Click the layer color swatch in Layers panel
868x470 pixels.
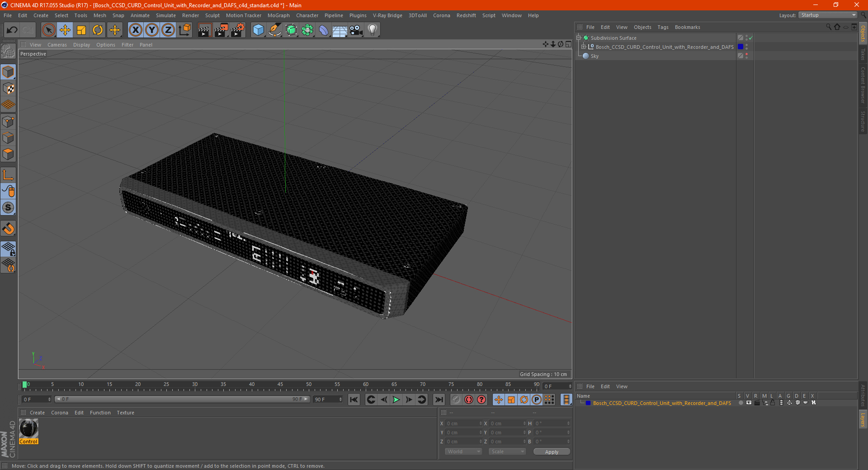click(x=588, y=403)
